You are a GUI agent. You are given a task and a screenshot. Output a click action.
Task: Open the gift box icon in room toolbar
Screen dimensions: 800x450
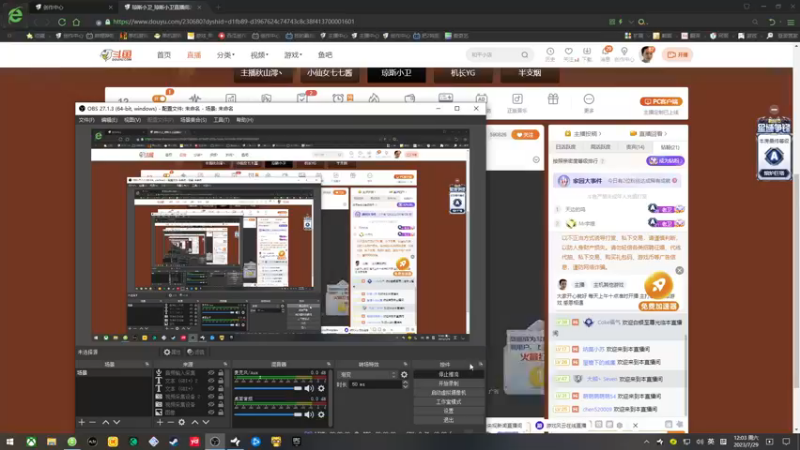click(x=553, y=99)
